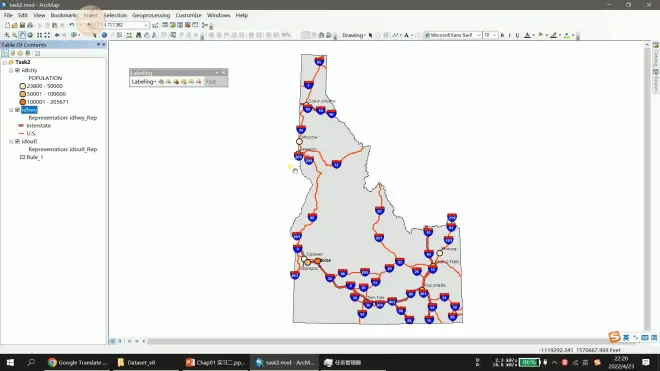Open the Geoprocessing menu
660x371 pixels.
coord(151,15)
